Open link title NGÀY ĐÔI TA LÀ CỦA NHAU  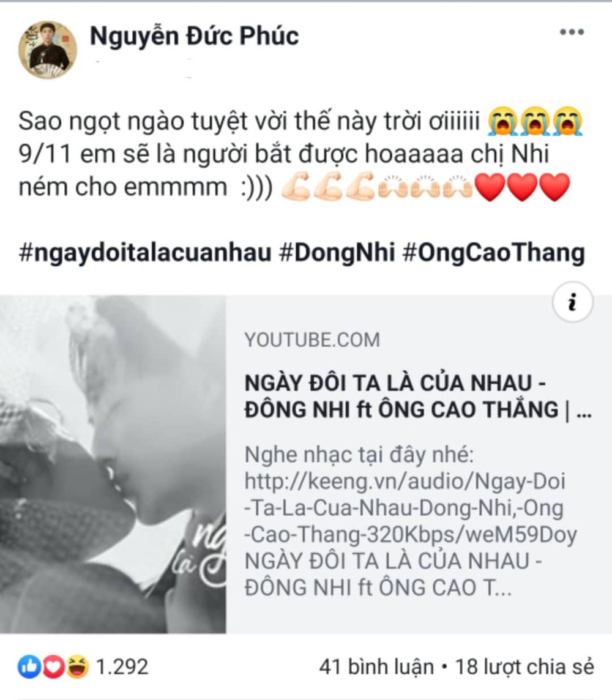(418, 397)
